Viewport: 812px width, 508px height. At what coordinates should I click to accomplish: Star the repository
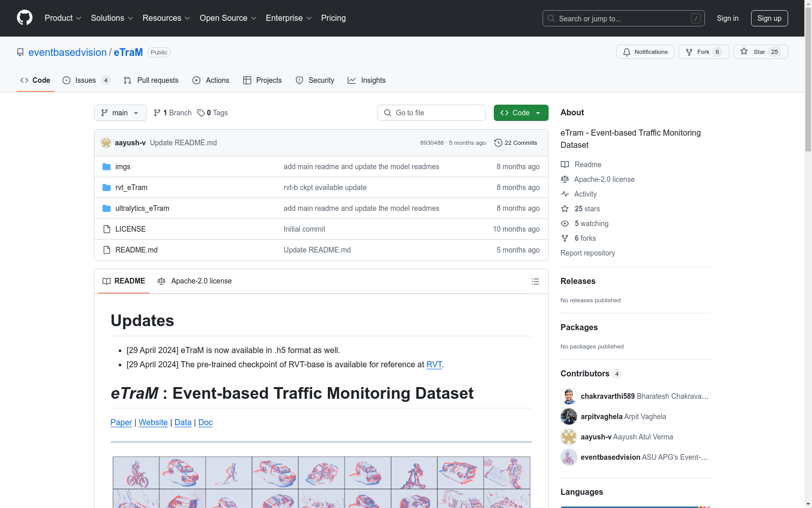[x=760, y=52]
